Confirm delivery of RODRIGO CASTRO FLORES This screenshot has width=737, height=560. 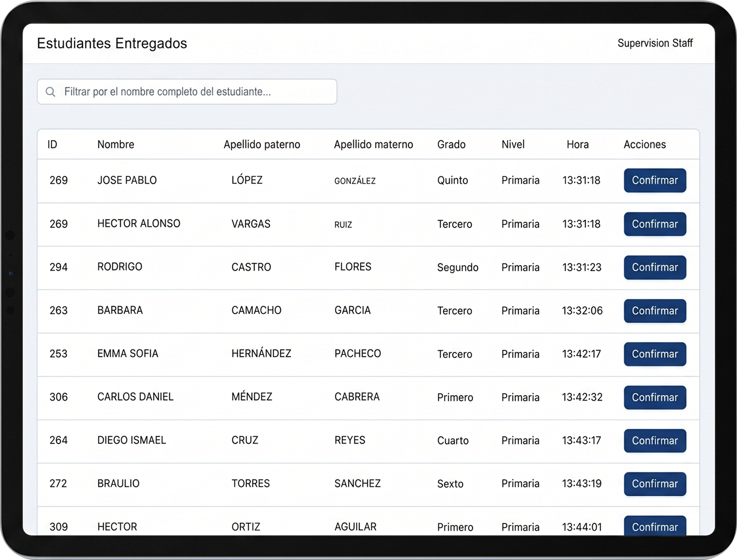(x=654, y=267)
